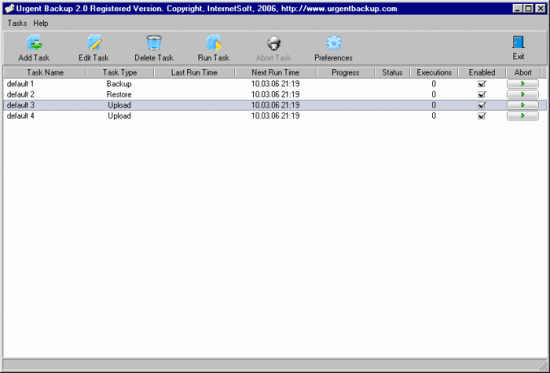This screenshot has height=373, width=550.
Task: Click executions count for default 2
Action: tap(434, 94)
